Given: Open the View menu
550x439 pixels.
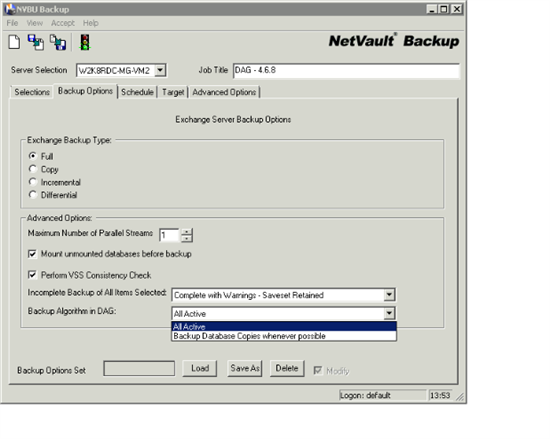Looking at the screenshot, I should tap(35, 23).
